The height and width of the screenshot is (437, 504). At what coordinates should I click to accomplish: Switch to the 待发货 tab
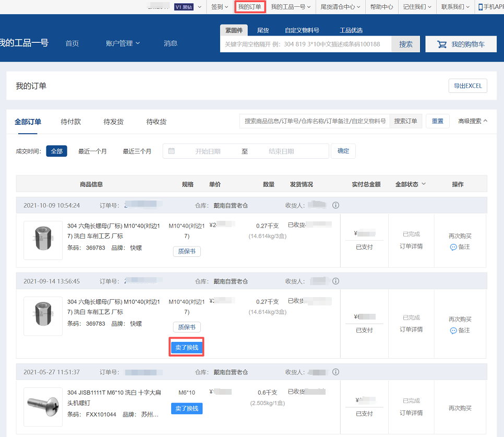coord(113,122)
